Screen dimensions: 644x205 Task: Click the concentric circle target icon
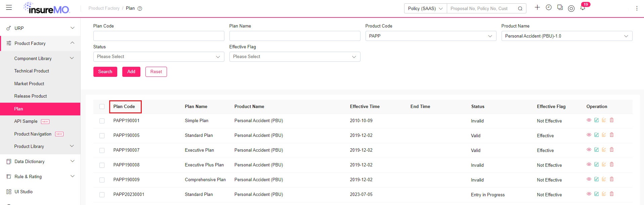click(x=571, y=8)
